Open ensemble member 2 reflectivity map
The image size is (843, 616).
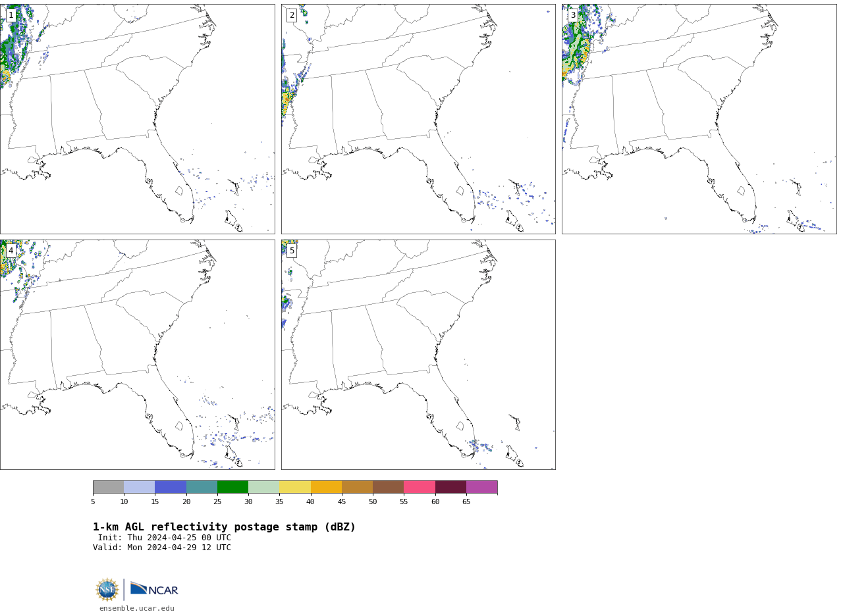pos(418,118)
